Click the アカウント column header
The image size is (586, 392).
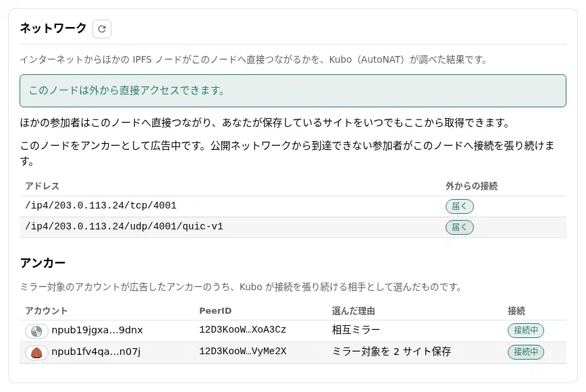[47, 310]
